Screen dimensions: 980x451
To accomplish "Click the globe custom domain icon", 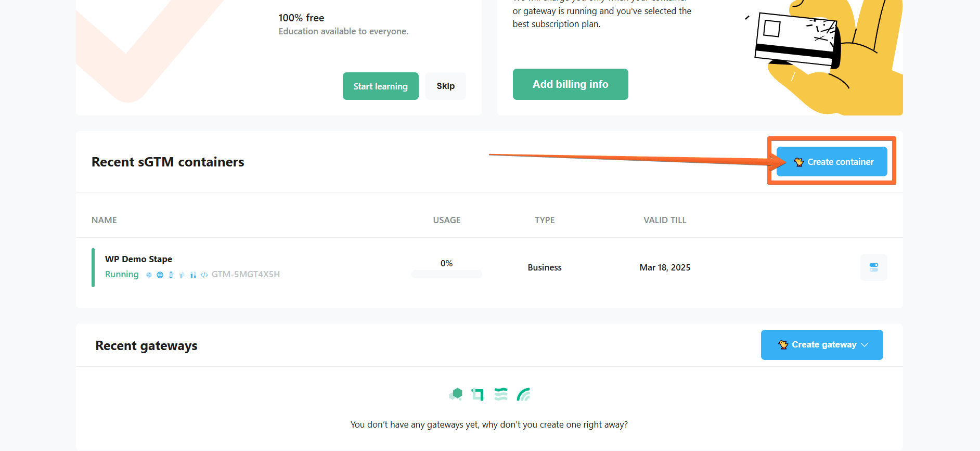I will (x=160, y=274).
